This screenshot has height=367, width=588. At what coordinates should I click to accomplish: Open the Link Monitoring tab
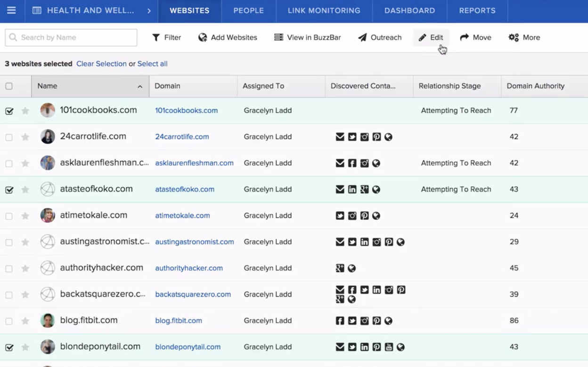[324, 10]
